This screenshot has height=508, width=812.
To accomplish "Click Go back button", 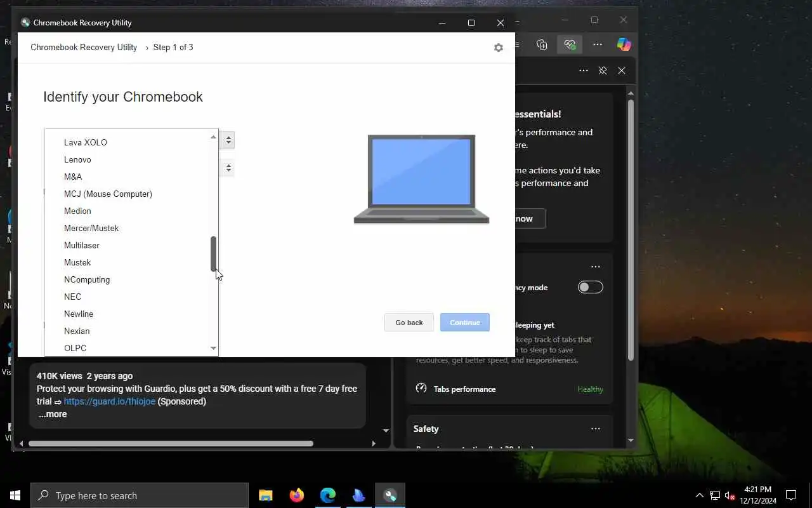I will (x=409, y=323).
